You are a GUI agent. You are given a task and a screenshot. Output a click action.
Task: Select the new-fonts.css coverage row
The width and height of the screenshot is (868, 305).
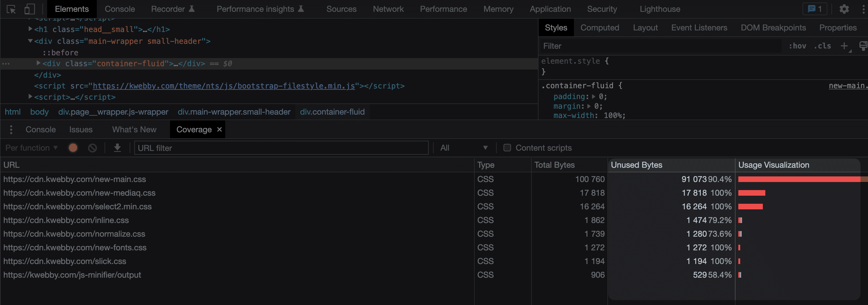coord(434,248)
